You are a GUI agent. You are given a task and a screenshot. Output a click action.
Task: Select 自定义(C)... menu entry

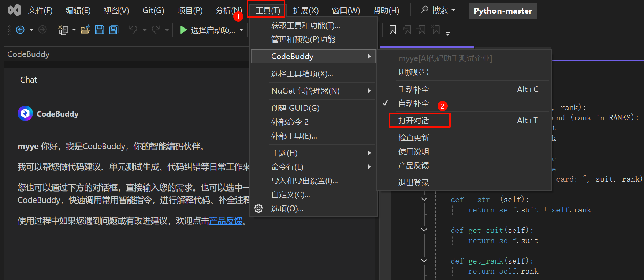(x=313, y=194)
